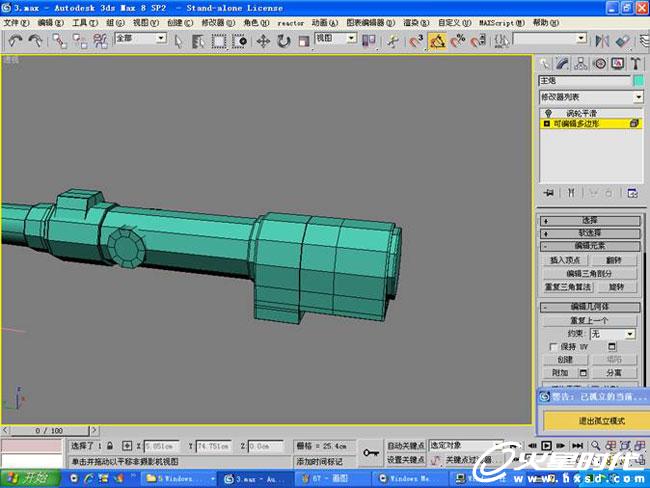
Task: Click the 插入顶点 button
Action: pos(565,260)
